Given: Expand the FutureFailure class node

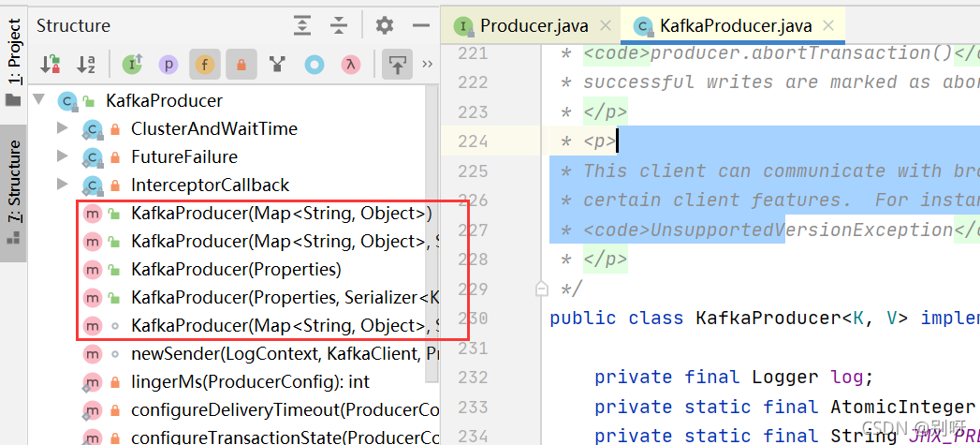Looking at the screenshot, I should pos(62,156).
